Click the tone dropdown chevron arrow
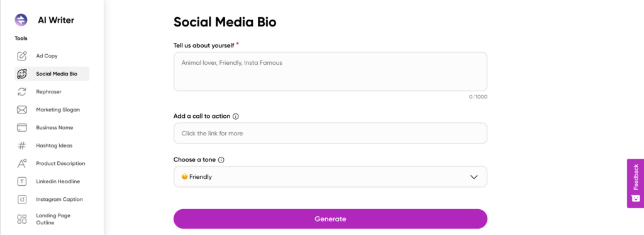The height and width of the screenshot is (235, 644). coord(474,177)
